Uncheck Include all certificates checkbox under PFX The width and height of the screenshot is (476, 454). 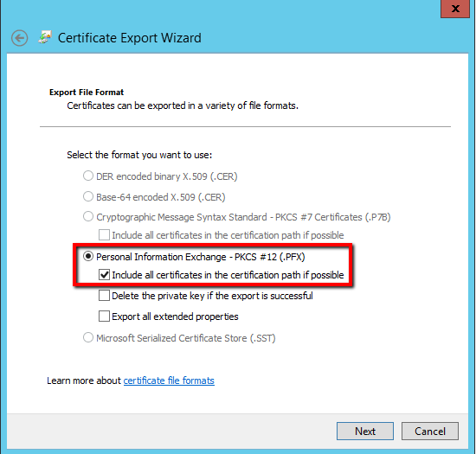click(104, 275)
